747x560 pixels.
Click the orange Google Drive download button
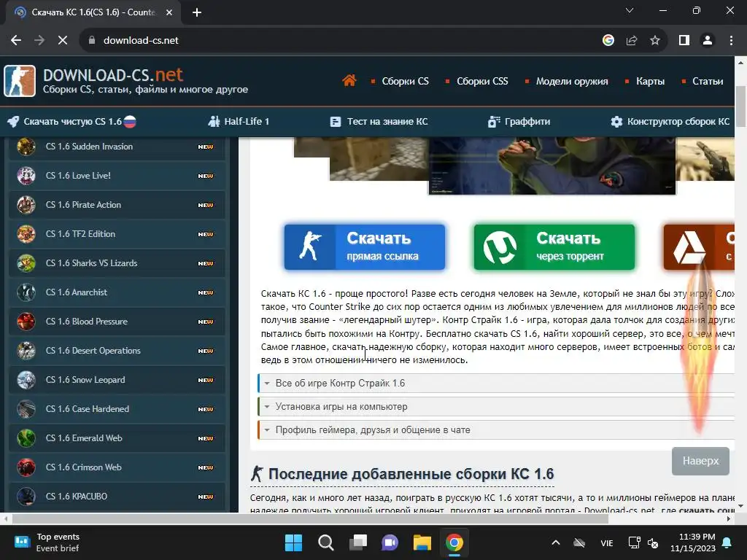(699, 247)
